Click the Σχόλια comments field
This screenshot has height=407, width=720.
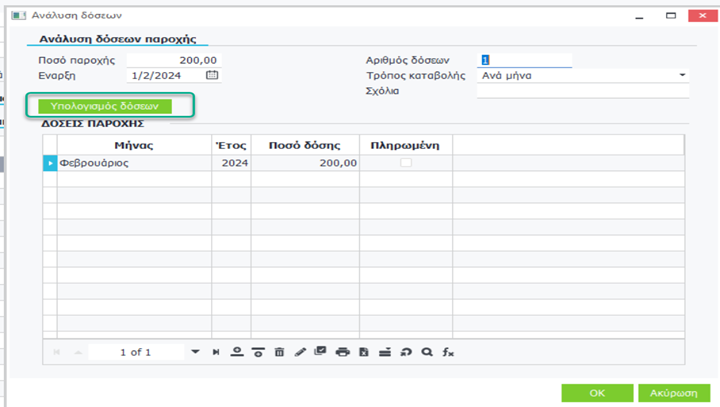coord(583,91)
